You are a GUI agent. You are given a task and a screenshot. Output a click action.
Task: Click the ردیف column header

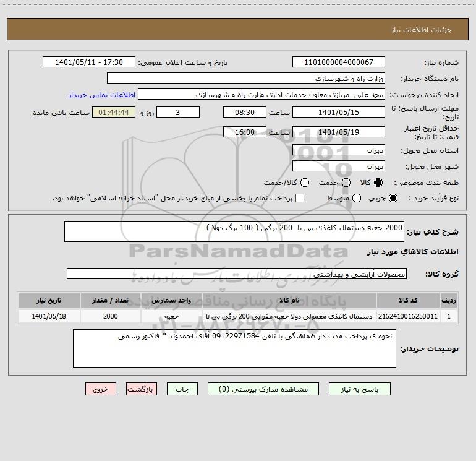[x=449, y=300]
